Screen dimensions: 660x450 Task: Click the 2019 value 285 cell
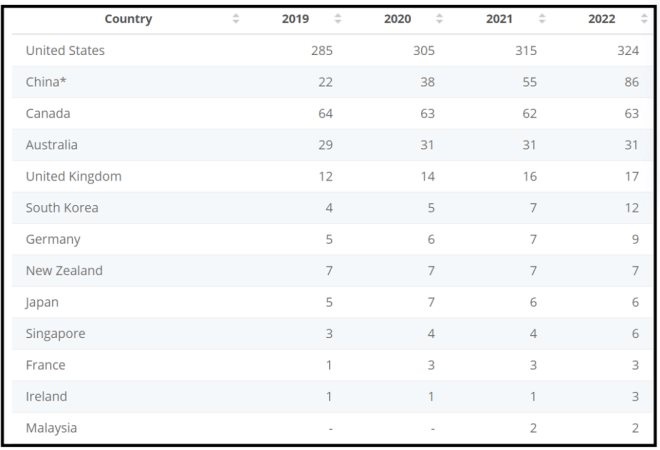pos(321,51)
